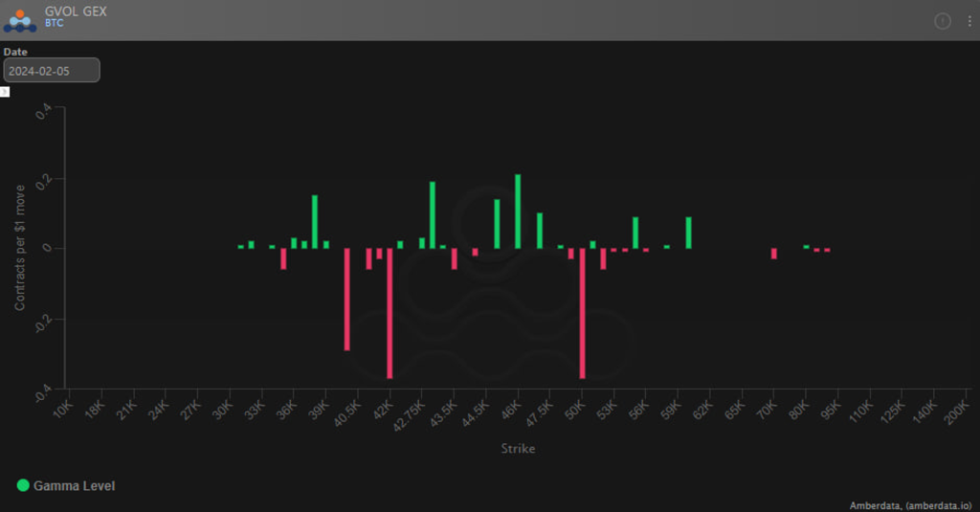980x512 pixels.
Task: Click the Date input field
Action: 52,71
